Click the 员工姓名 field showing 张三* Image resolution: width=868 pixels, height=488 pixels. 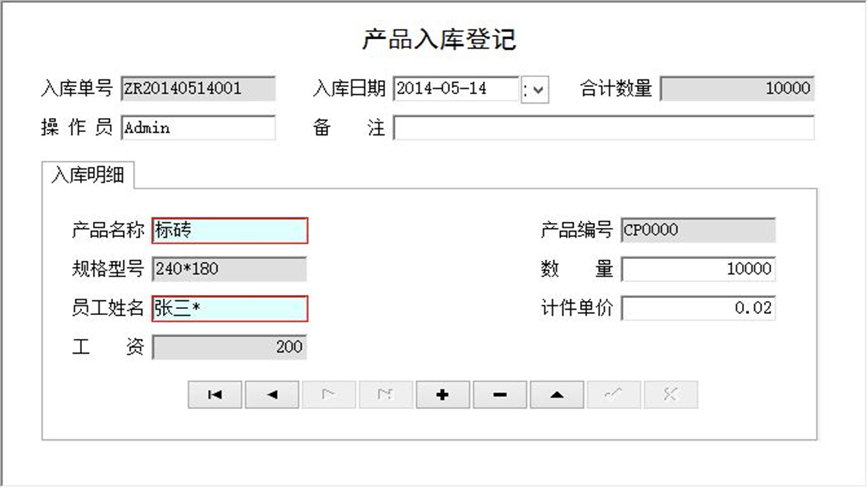(230, 309)
